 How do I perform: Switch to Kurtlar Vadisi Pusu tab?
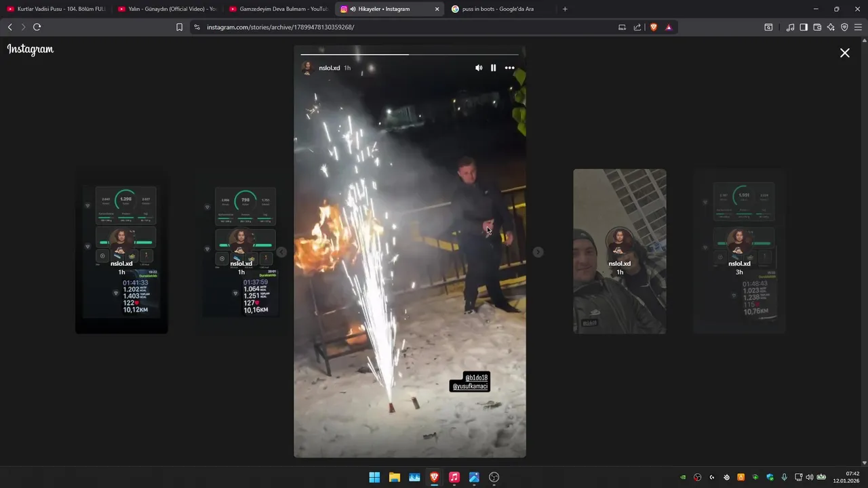pyautogui.click(x=56, y=9)
